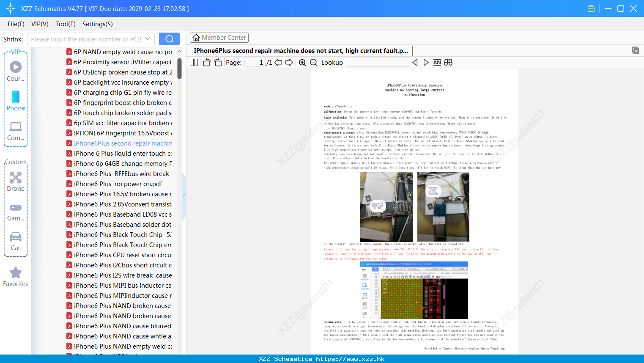The width and height of the screenshot is (644, 363).
Task: Zoom in on the PDF
Action: [302, 62]
